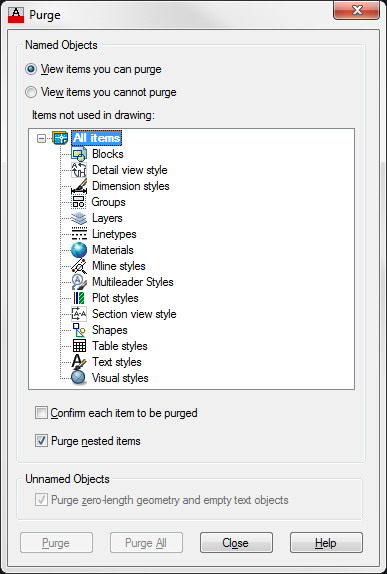Select the Text styles tree entry
The width and height of the screenshot is (387, 574).
point(116,362)
